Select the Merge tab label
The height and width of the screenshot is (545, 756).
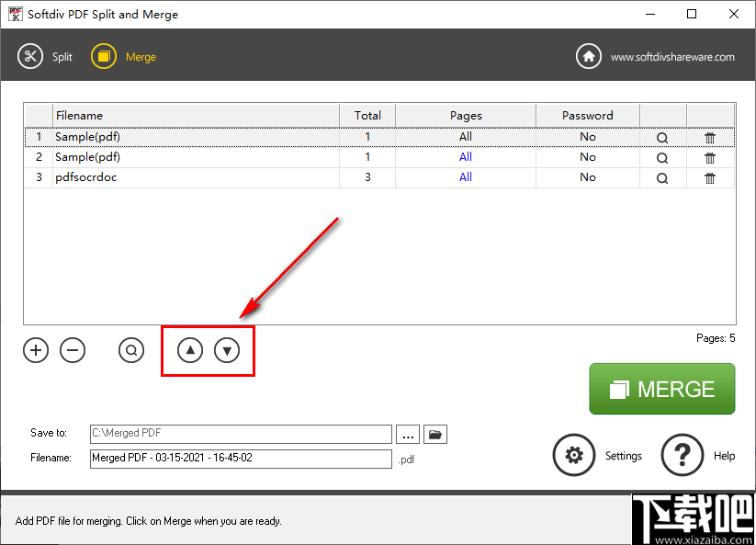click(141, 57)
